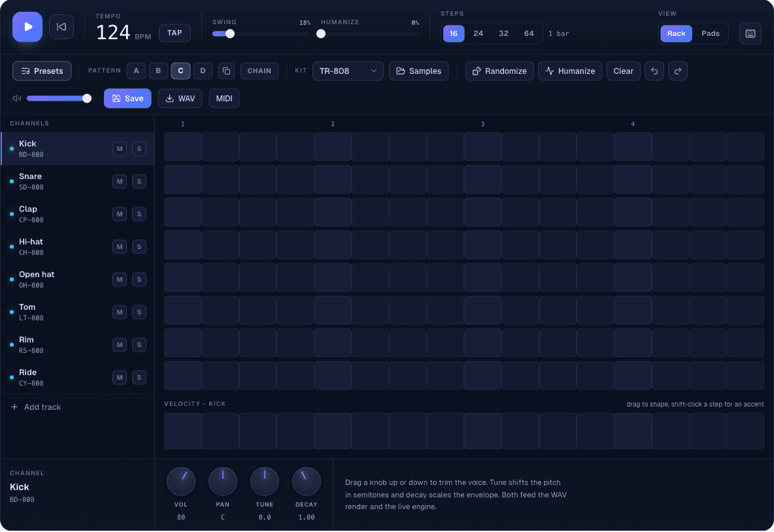Solo the Tom channel
The height and width of the screenshot is (532, 774).
pos(139,312)
